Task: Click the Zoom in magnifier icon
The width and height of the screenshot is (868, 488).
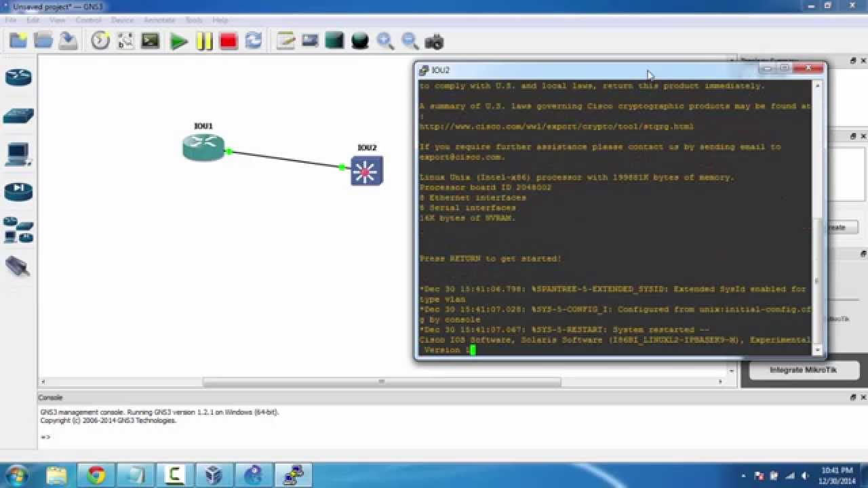Action: [385, 41]
